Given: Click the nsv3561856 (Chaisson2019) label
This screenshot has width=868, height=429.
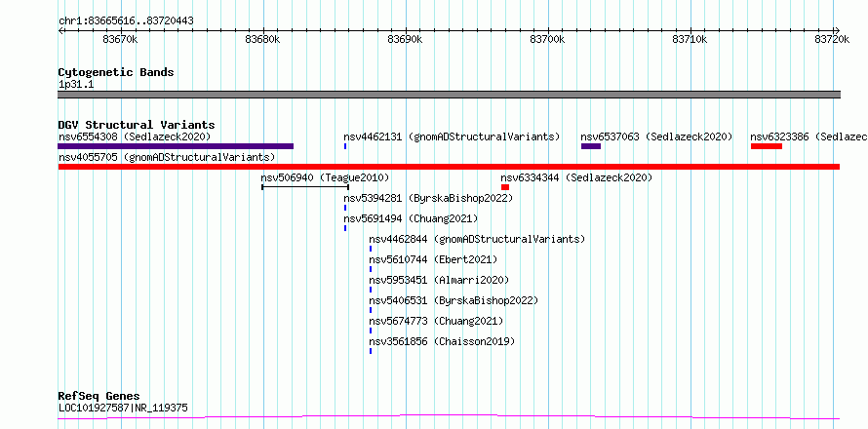Looking at the screenshot, I should (442, 341).
